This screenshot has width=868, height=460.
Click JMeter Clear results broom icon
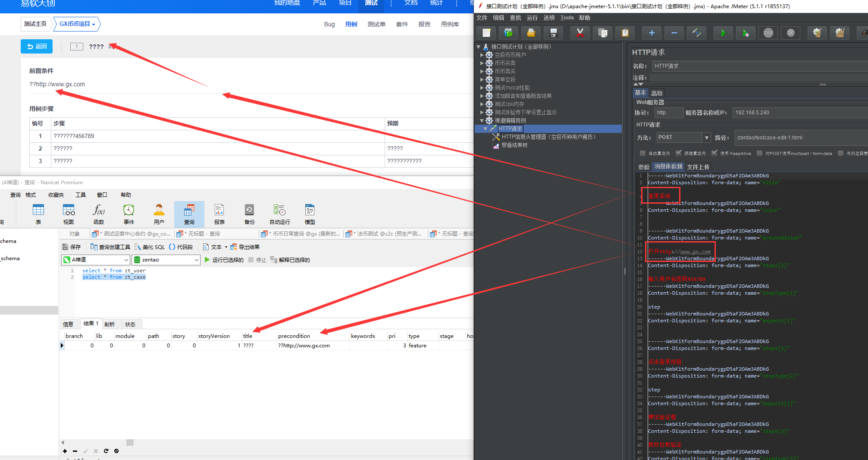pos(817,33)
